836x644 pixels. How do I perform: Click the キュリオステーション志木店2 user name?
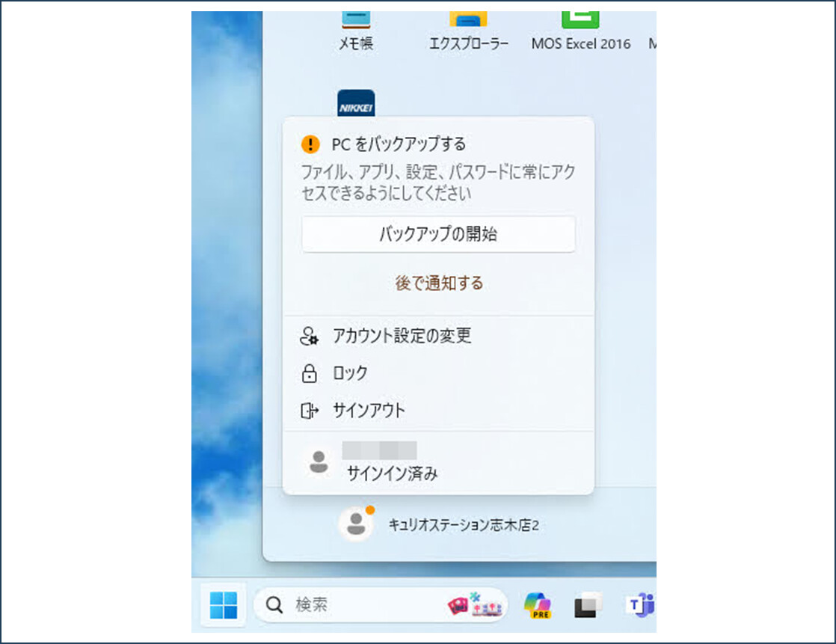464,526
